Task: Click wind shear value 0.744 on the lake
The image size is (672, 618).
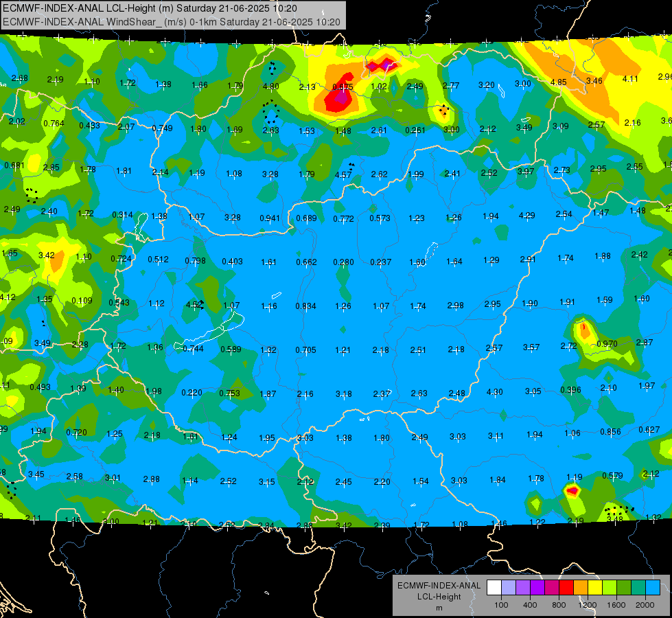Action: point(194,349)
